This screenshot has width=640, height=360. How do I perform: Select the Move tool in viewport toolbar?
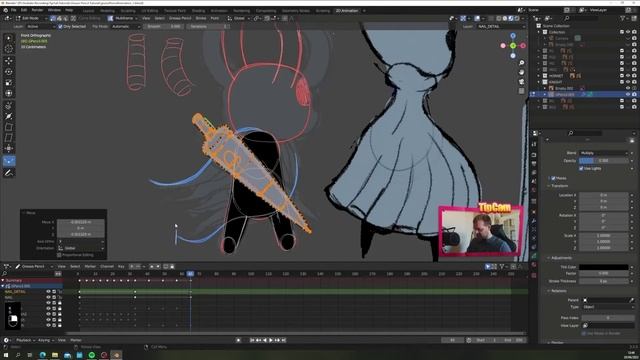9,61
